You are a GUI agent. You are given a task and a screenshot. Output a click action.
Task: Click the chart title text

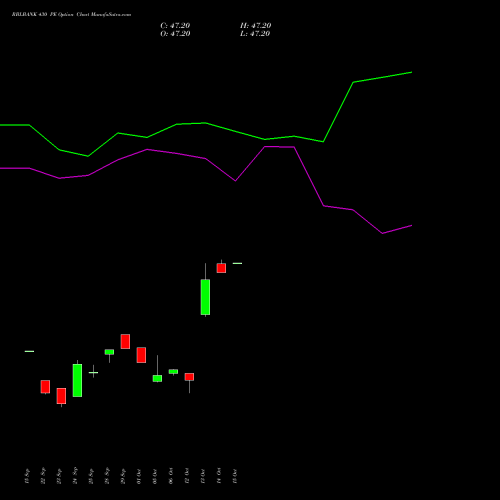[x=71, y=15]
